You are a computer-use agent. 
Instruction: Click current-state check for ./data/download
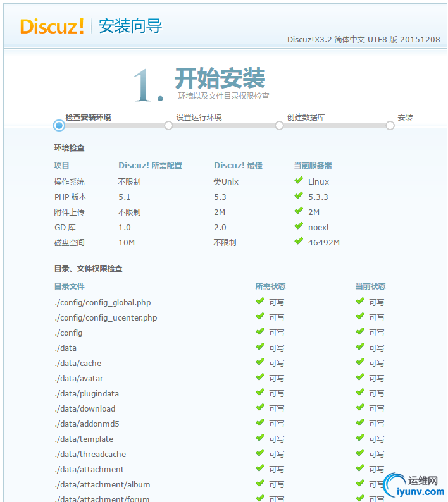click(x=360, y=407)
